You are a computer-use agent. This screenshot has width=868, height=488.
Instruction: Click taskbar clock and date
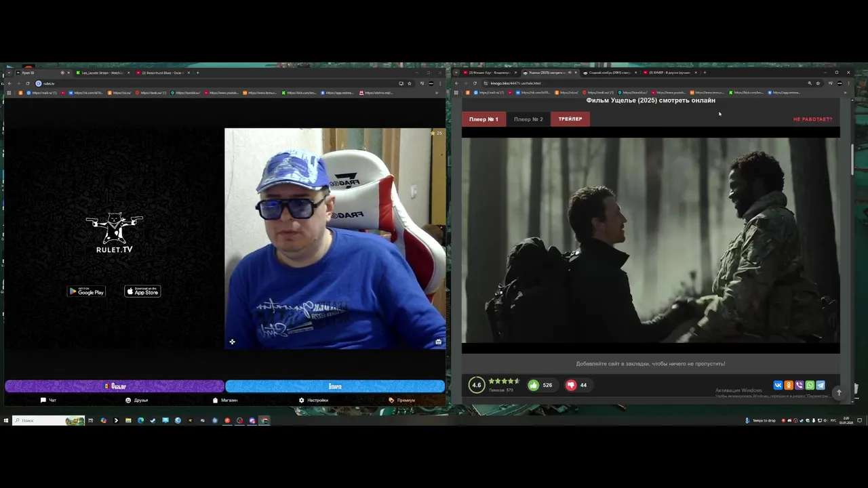click(x=846, y=420)
